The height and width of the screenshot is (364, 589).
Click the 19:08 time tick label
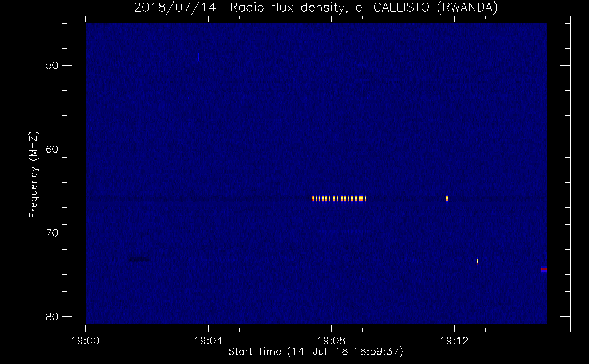331,341
